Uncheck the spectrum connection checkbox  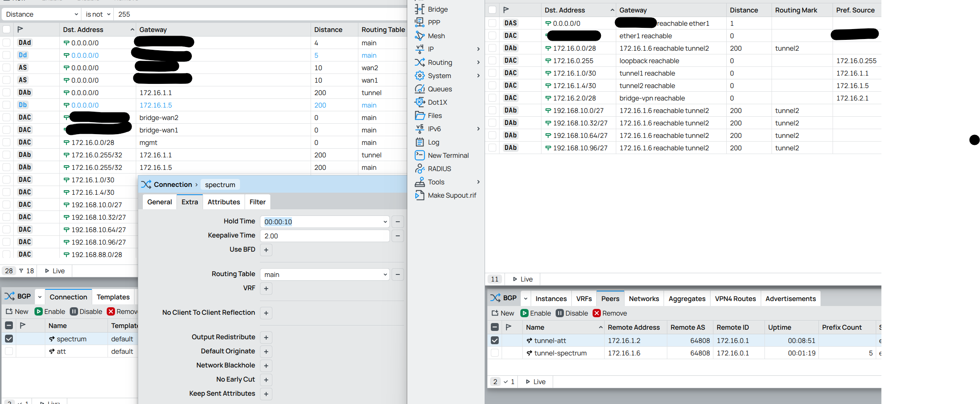tap(9, 339)
